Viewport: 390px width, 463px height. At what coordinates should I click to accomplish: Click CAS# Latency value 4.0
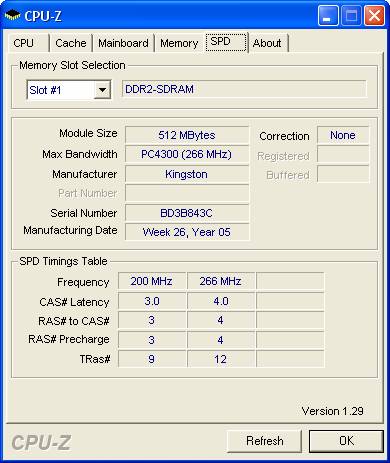coord(221,301)
